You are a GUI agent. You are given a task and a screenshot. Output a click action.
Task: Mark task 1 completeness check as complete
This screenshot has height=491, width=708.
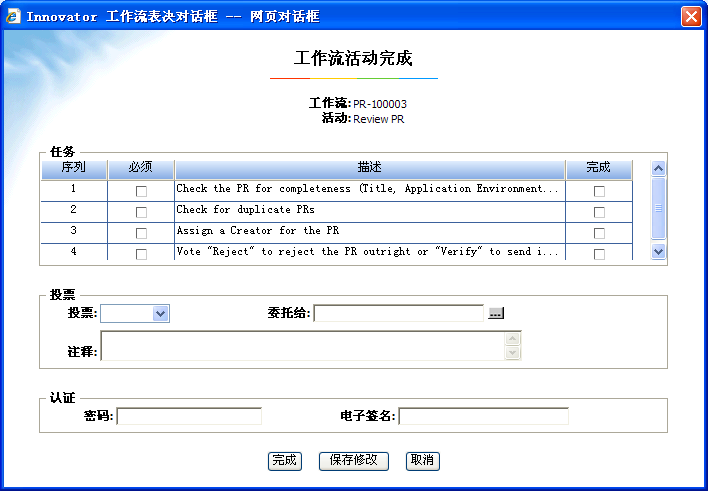click(599, 192)
